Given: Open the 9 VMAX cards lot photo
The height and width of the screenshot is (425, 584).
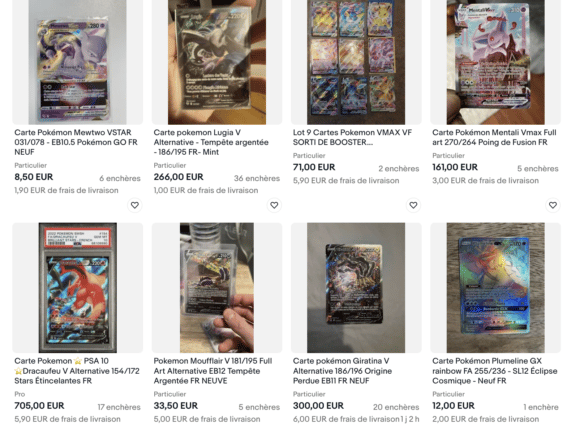Looking at the screenshot, I should point(356,62).
